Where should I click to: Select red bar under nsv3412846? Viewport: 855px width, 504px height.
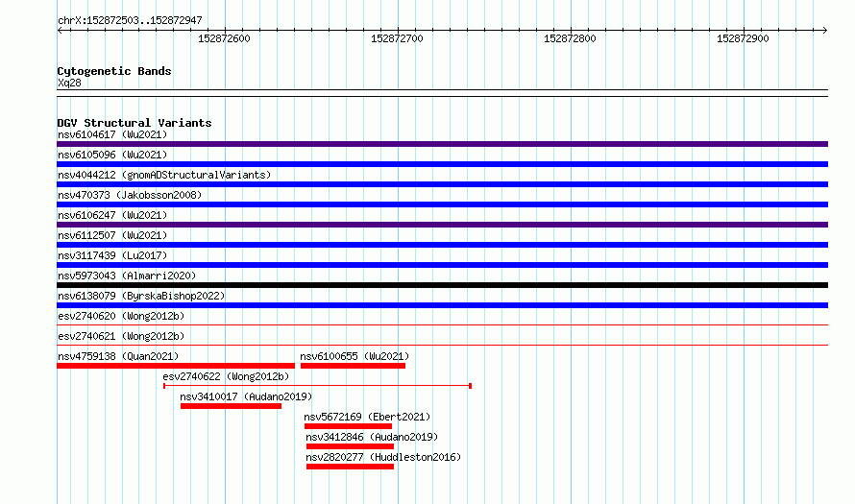tap(350, 446)
